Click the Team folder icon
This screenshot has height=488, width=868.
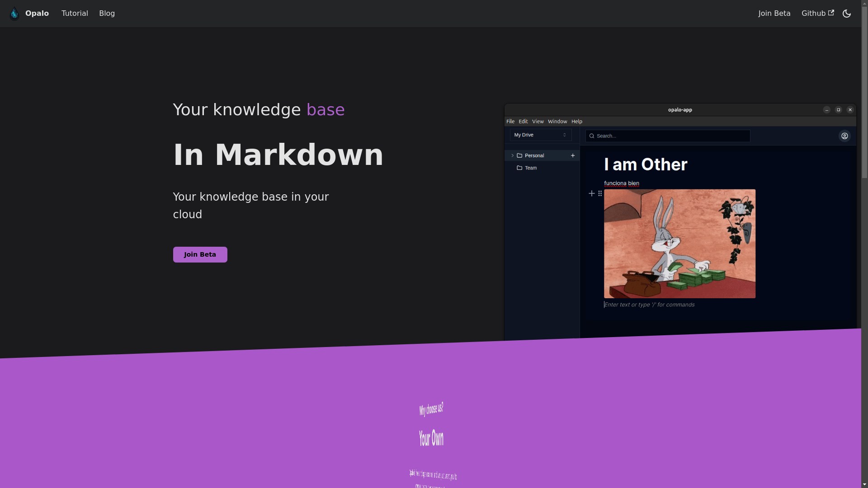[519, 168]
